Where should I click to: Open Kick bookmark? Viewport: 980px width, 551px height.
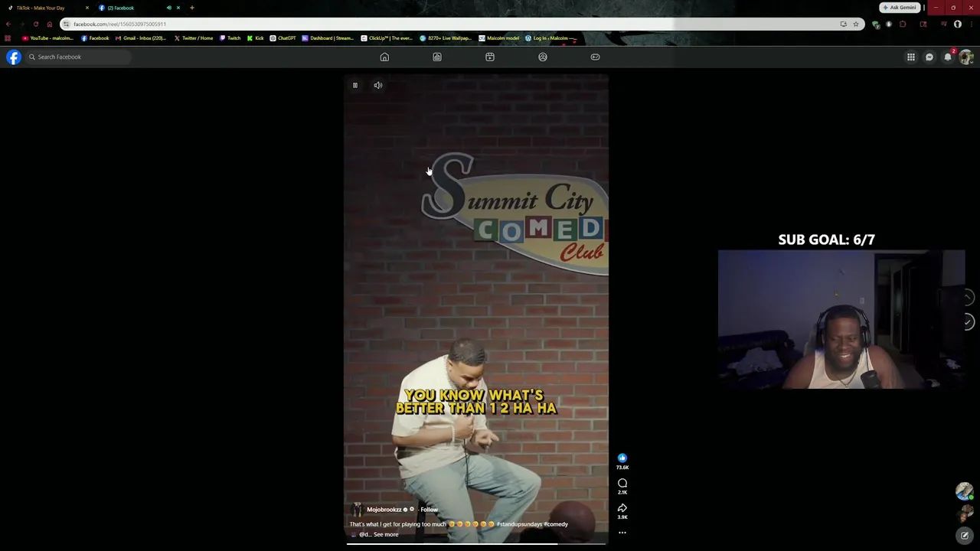click(256, 38)
